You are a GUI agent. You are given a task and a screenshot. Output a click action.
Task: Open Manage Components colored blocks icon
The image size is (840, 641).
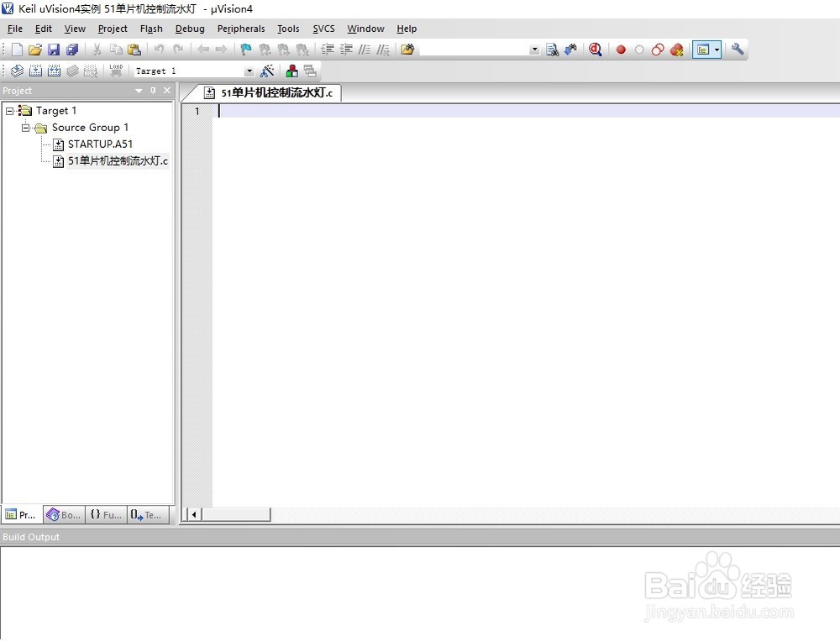pos(292,71)
